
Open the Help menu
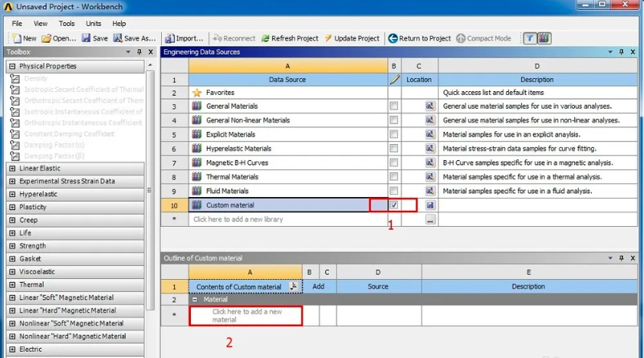tap(119, 24)
